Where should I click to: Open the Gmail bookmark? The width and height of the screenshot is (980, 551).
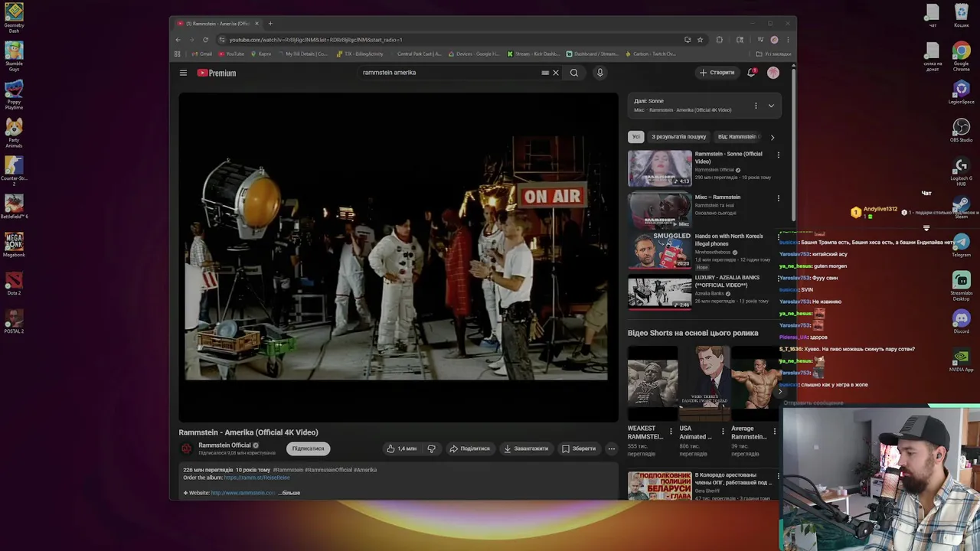[202, 54]
